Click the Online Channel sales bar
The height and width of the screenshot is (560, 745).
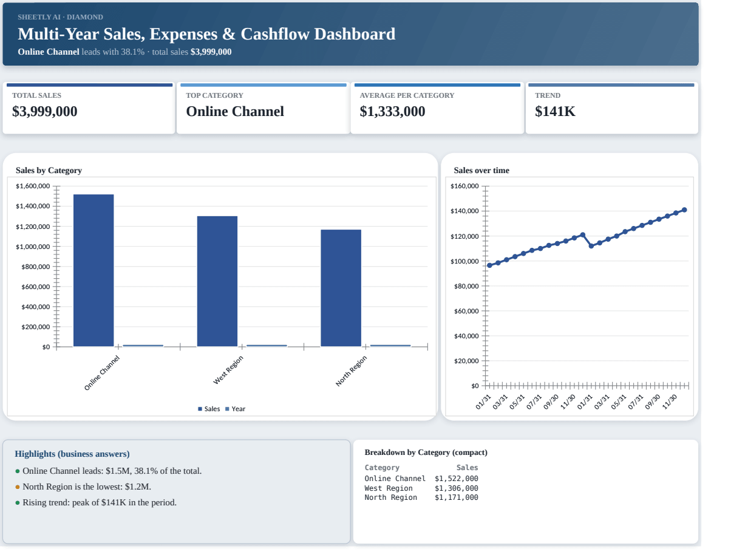pos(94,270)
